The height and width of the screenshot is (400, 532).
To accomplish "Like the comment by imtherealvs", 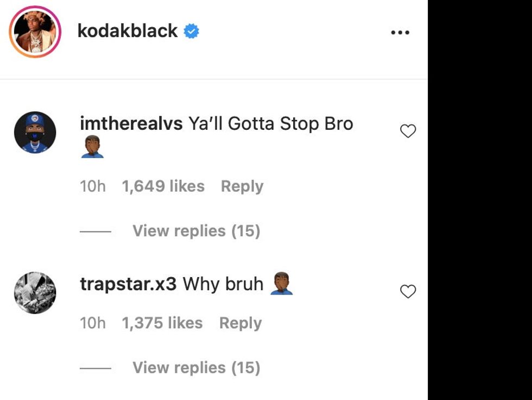I will pos(408,131).
